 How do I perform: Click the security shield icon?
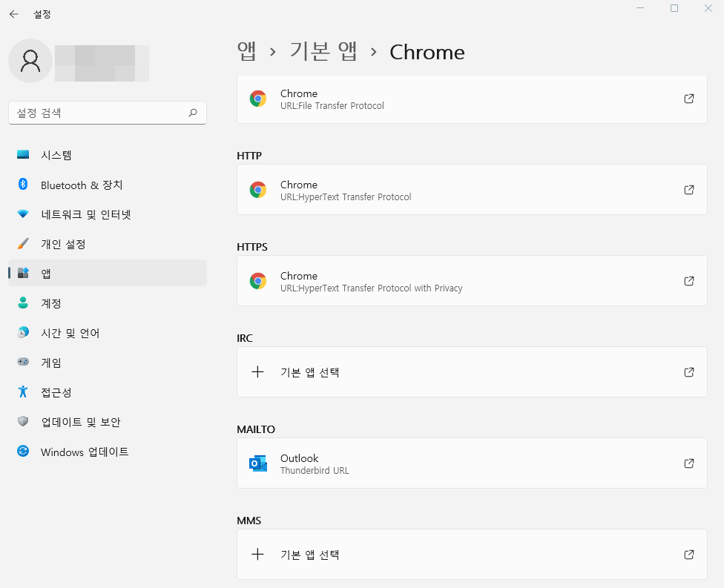coord(23,421)
